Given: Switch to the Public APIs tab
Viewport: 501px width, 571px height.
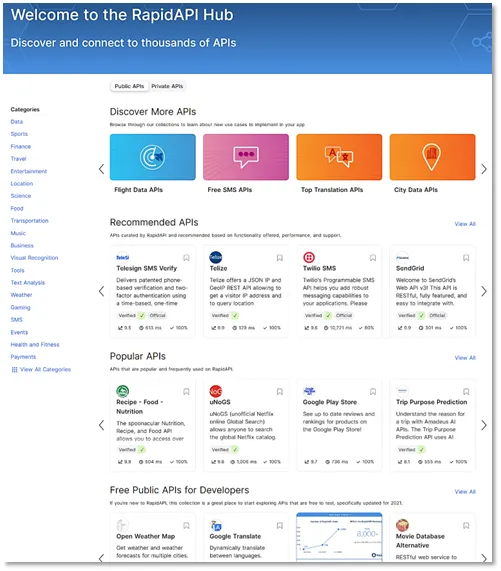Looking at the screenshot, I should click(129, 86).
